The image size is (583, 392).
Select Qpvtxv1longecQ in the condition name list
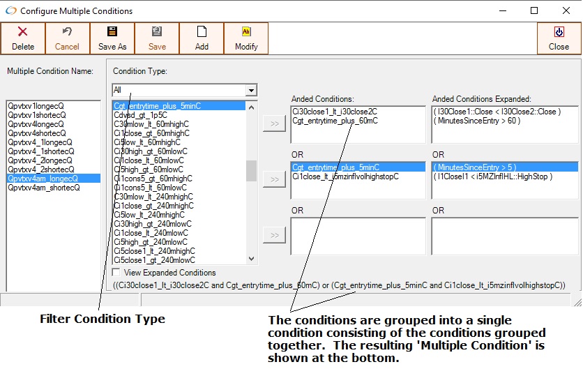tap(34, 106)
